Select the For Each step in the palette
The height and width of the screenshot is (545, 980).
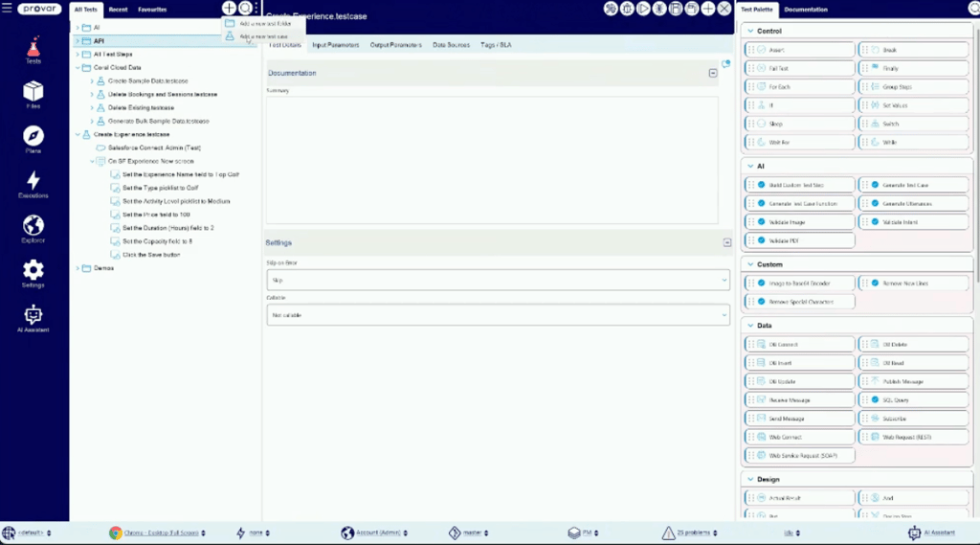click(799, 87)
